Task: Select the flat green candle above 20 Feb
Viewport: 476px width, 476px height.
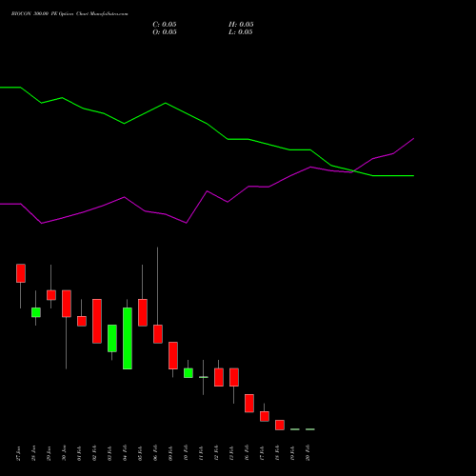Action: pyautogui.click(x=310, y=429)
